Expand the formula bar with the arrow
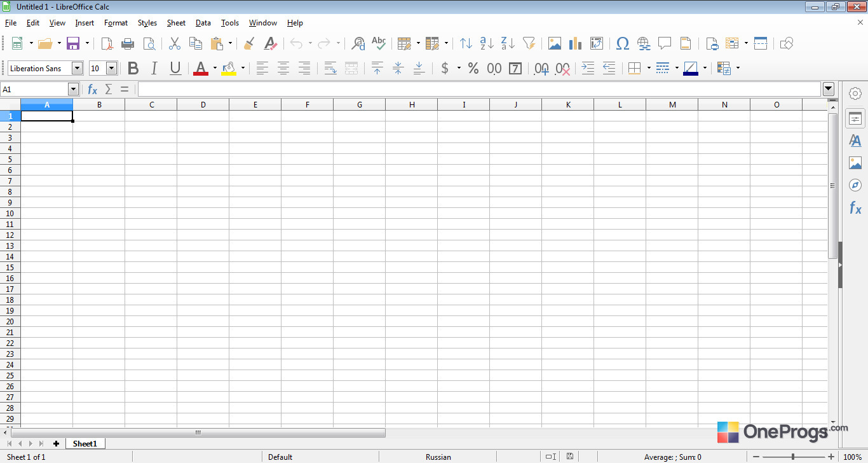 click(x=829, y=89)
